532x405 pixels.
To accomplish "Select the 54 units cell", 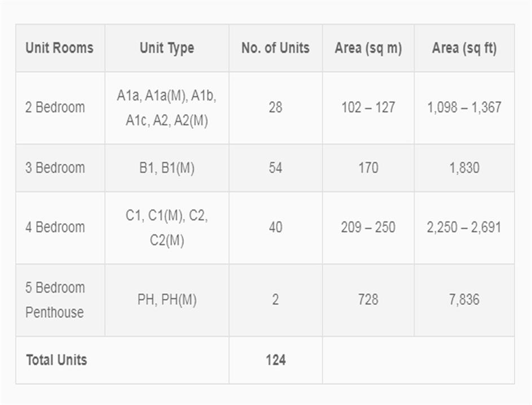I will click(x=275, y=168).
